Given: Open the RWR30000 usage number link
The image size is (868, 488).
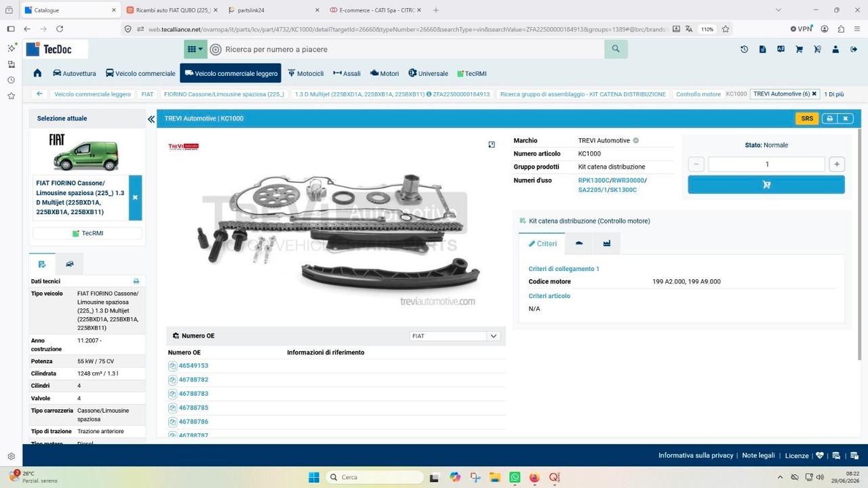Looking at the screenshot, I should (x=628, y=180).
